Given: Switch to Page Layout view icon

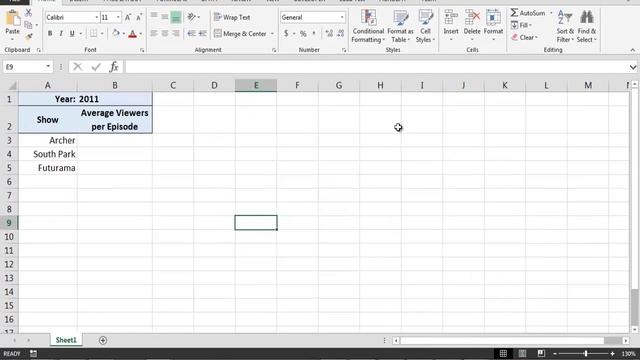Looking at the screenshot, I should (522, 353).
